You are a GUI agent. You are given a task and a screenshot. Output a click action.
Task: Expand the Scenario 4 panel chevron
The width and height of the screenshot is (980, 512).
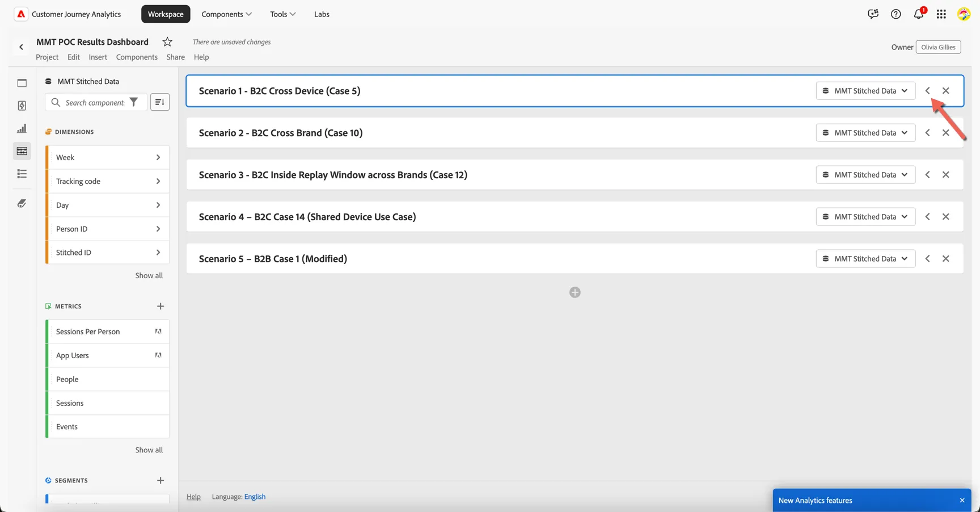tap(928, 217)
